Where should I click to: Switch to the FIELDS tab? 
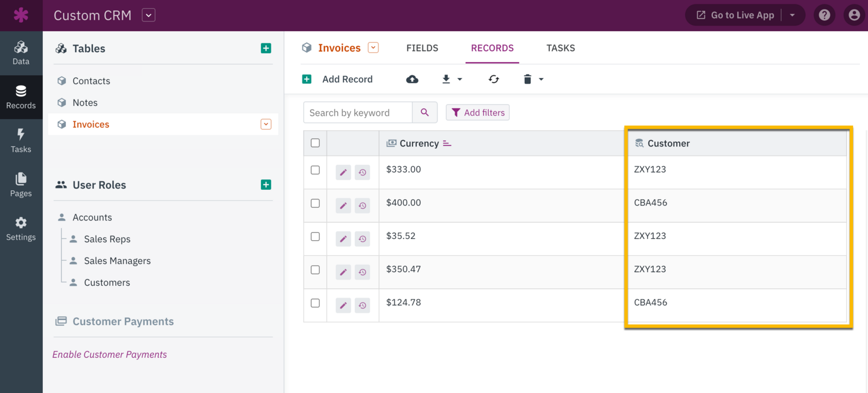pos(422,48)
